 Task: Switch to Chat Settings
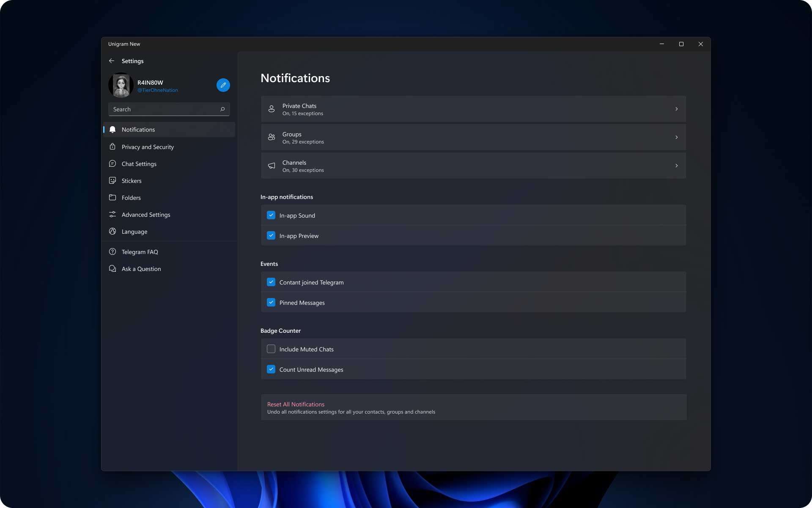click(169, 164)
